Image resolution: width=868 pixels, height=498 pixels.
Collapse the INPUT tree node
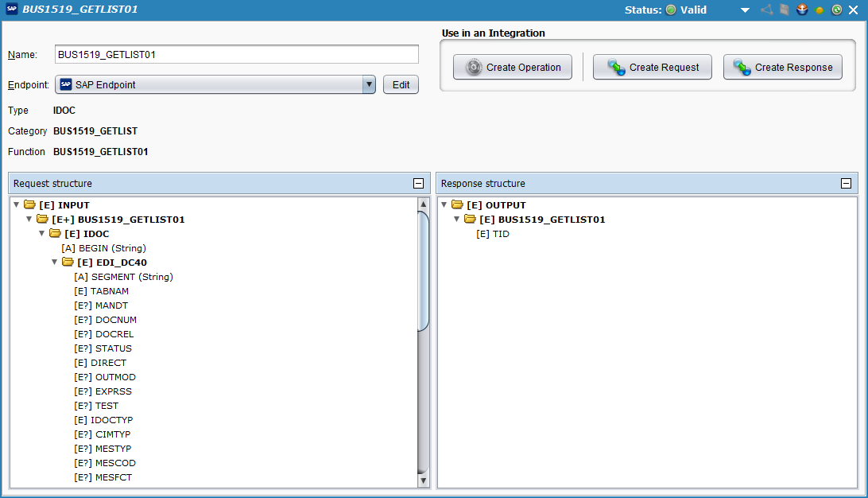[17, 205]
